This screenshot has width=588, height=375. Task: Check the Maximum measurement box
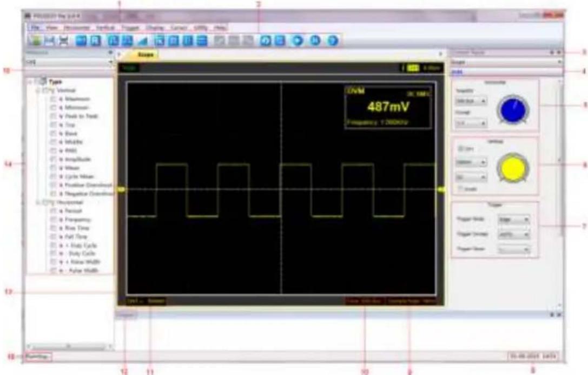[53, 99]
